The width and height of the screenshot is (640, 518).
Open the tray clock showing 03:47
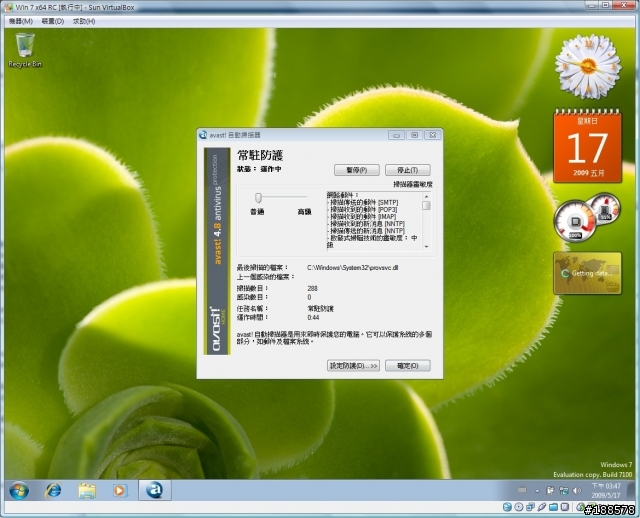606,491
